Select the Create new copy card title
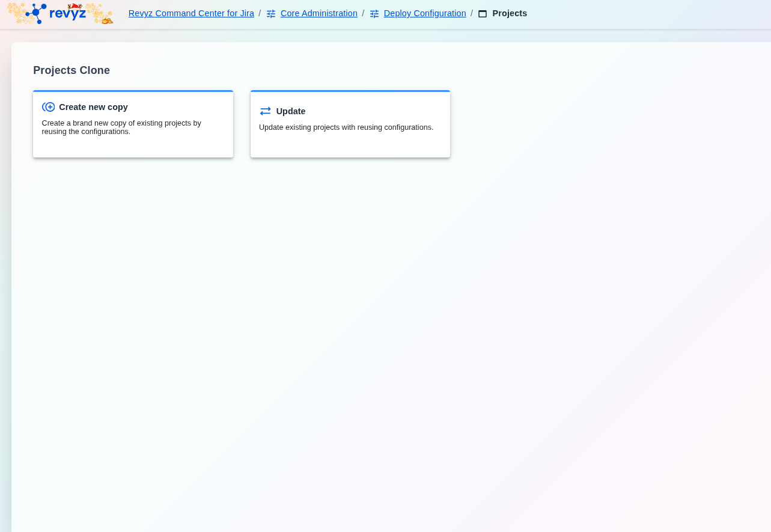 point(93,107)
